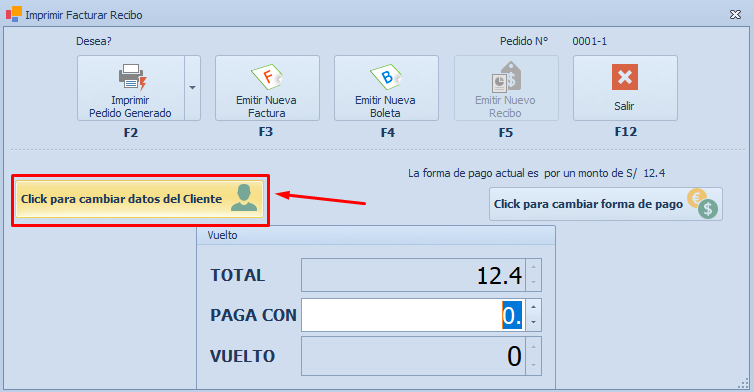
Task: Click the VUELTO field down spinner arrow
Action: (x=534, y=366)
